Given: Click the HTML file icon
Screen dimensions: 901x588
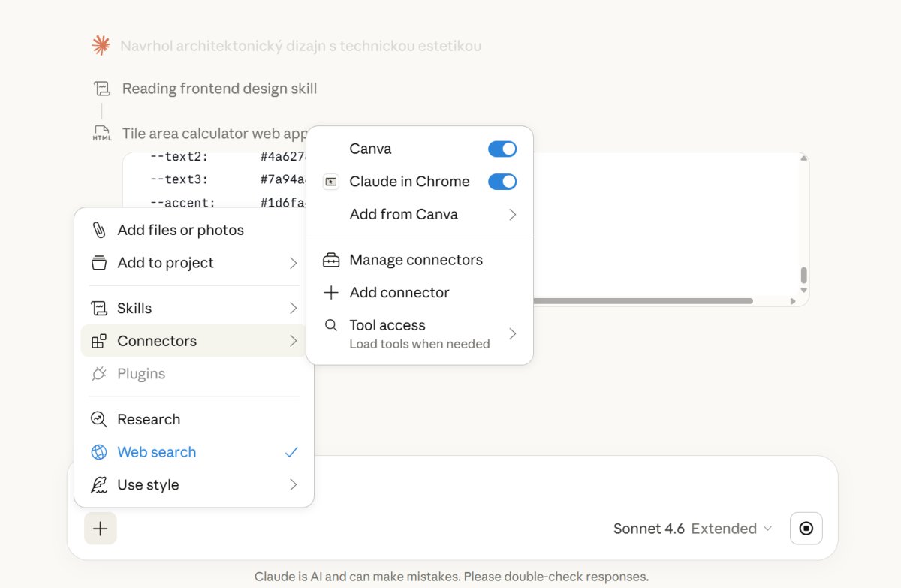Looking at the screenshot, I should (x=102, y=134).
